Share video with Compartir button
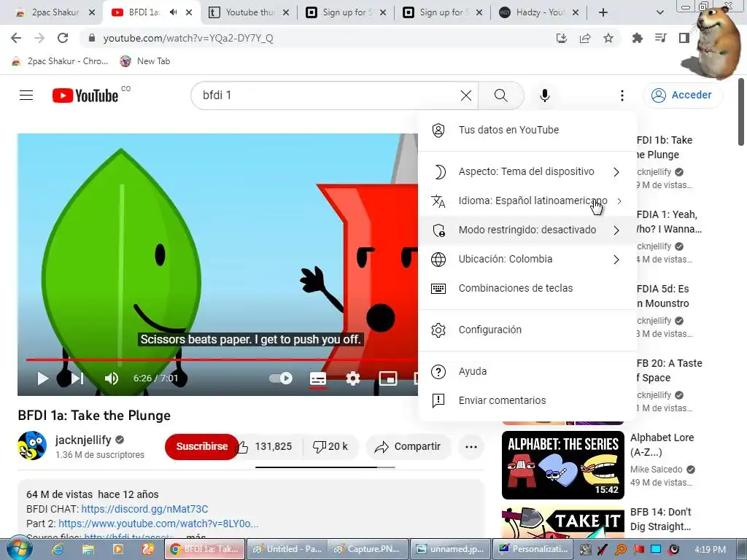This screenshot has width=747, height=560. [x=408, y=447]
